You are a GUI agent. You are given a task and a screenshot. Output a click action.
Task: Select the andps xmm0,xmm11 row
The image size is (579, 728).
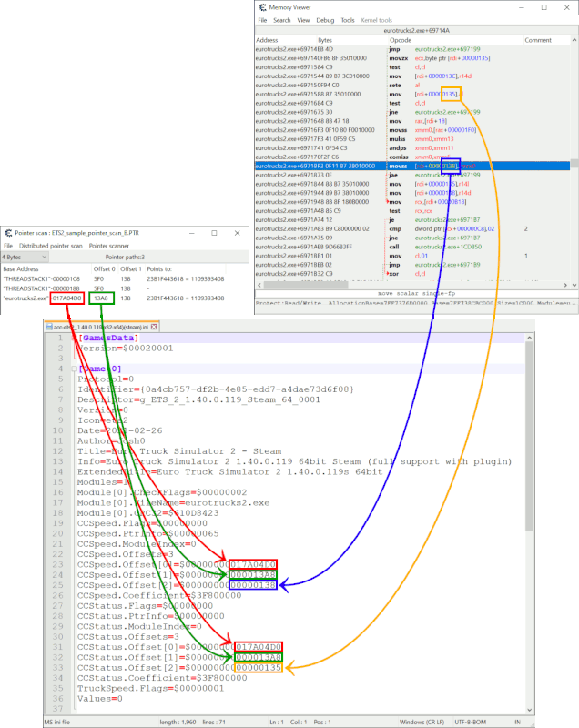(x=412, y=148)
